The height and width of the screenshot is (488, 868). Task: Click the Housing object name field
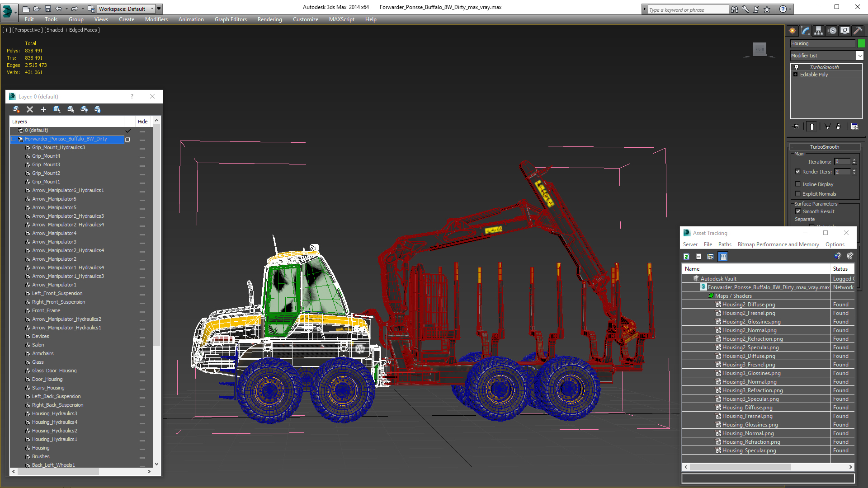point(823,43)
